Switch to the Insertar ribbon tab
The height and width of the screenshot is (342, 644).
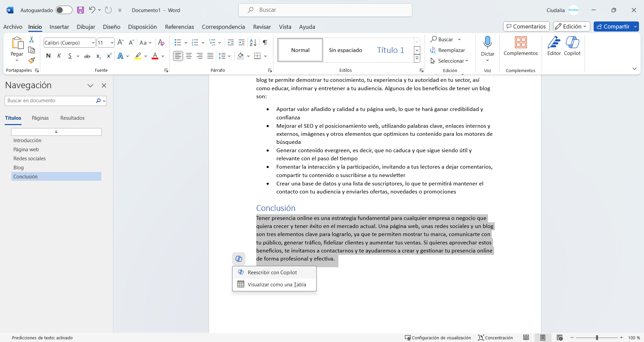(x=59, y=27)
